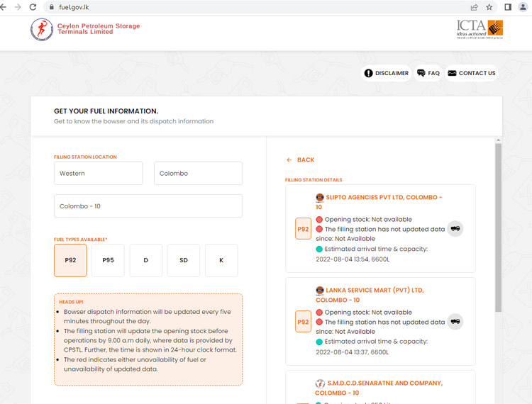
Task: Click the Disclaimer exclamation icon
Action: [368, 73]
